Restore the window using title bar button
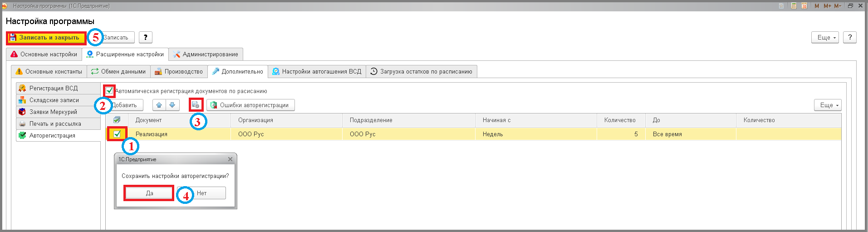Viewport: 868px width, 232px height. coord(850,6)
